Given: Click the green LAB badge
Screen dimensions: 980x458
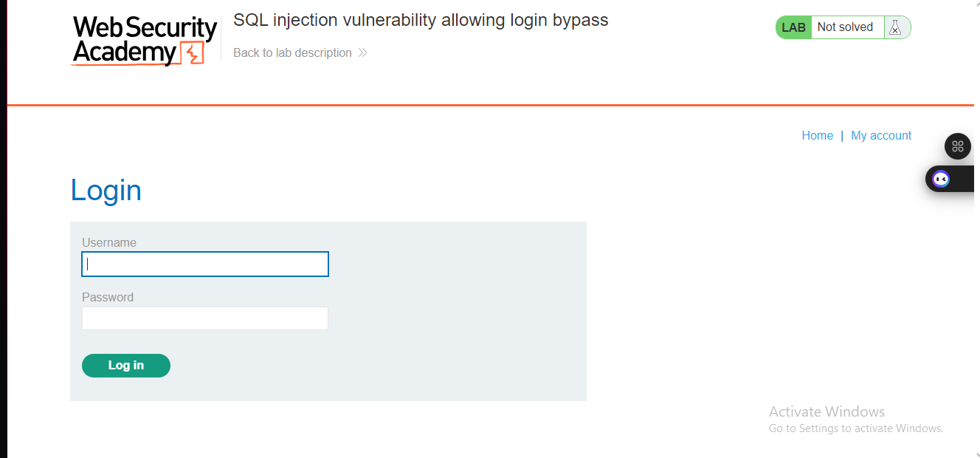Looking at the screenshot, I should (793, 27).
